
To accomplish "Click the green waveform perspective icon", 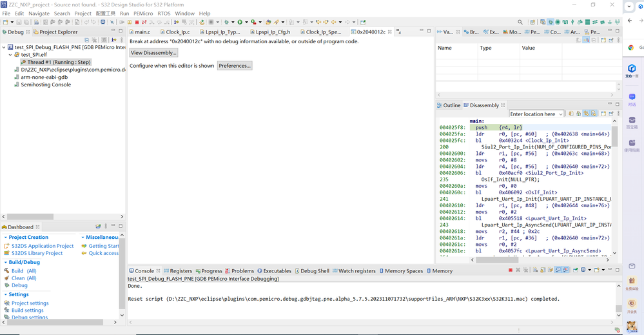I will [565, 22].
